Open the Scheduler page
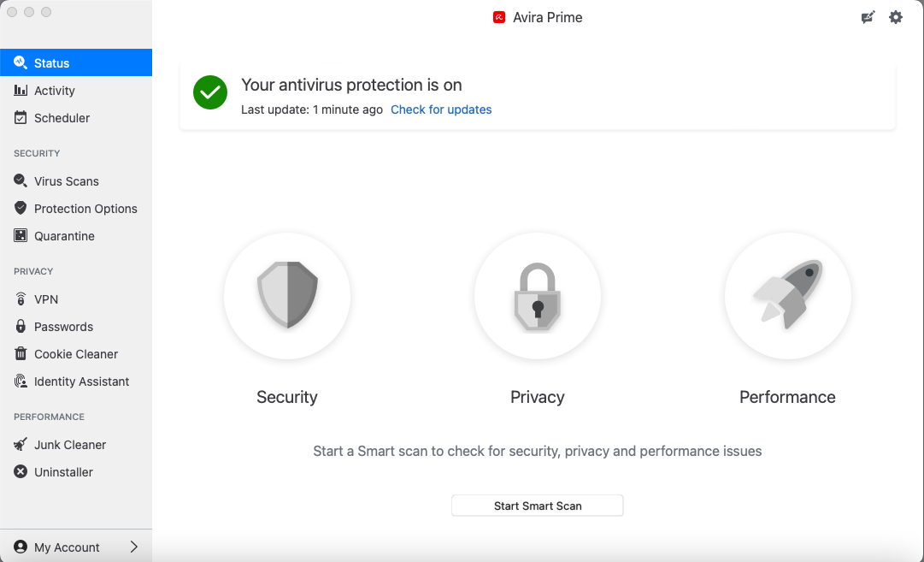Image resolution: width=924 pixels, height=562 pixels. pyautogui.click(x=62, y=118)
